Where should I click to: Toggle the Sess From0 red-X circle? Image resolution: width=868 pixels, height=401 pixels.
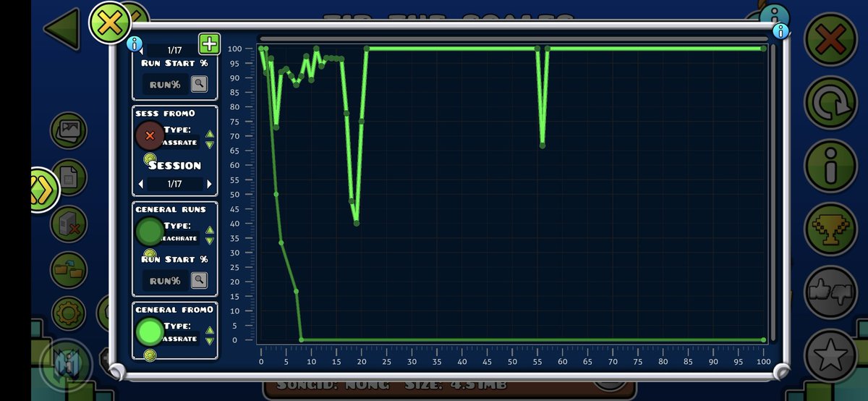(x=150, y=135)
